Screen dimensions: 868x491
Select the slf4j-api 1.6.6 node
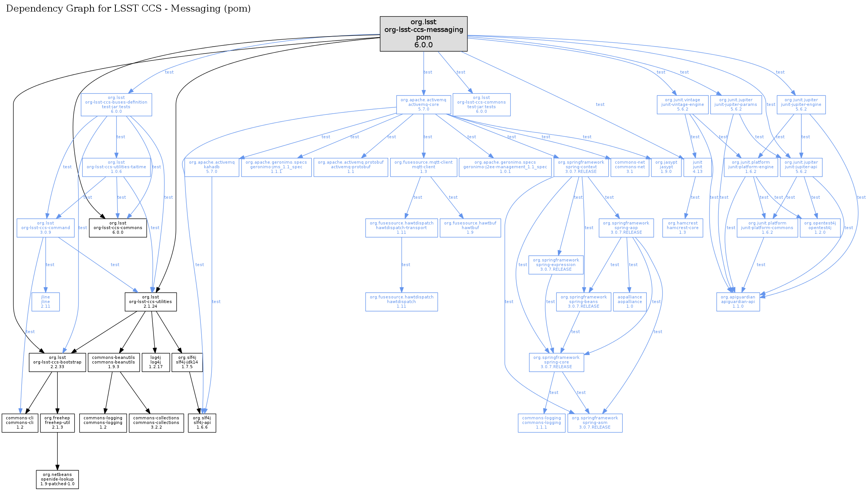pos(202,422)
